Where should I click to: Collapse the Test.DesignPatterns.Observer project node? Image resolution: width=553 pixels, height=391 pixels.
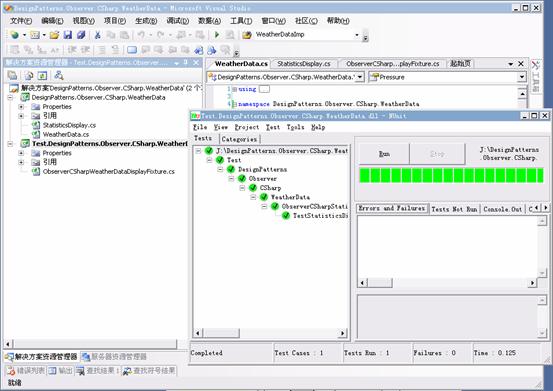10,143
